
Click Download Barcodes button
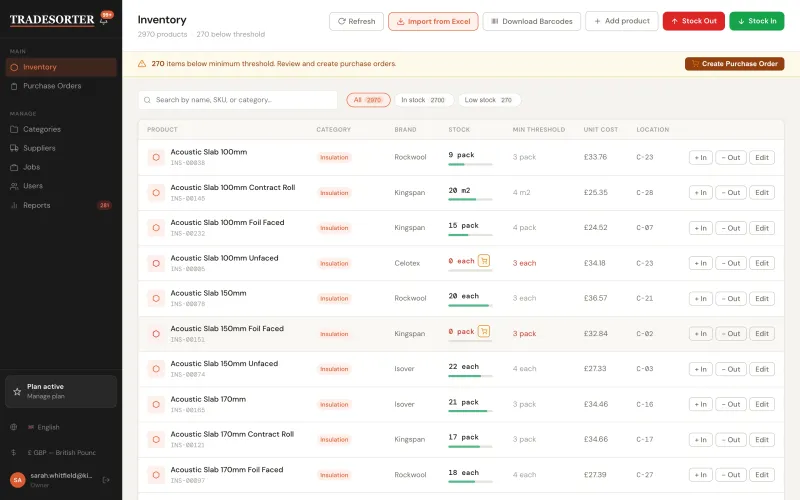tap(532, 21)
